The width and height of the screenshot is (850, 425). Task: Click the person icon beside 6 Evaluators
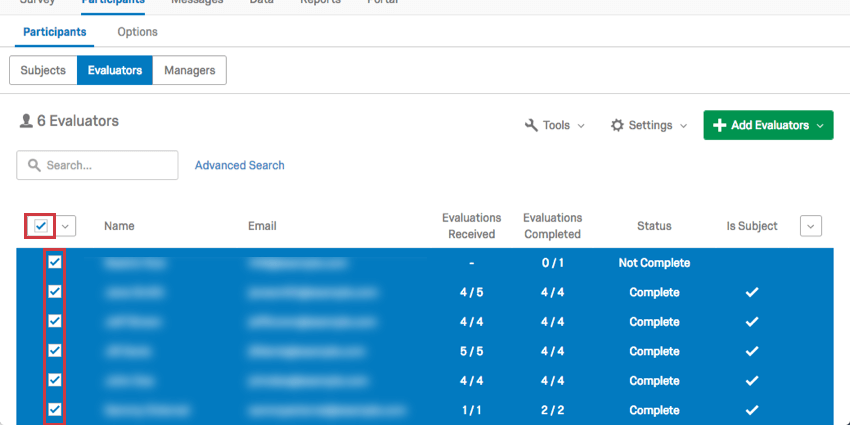point(25,122)
